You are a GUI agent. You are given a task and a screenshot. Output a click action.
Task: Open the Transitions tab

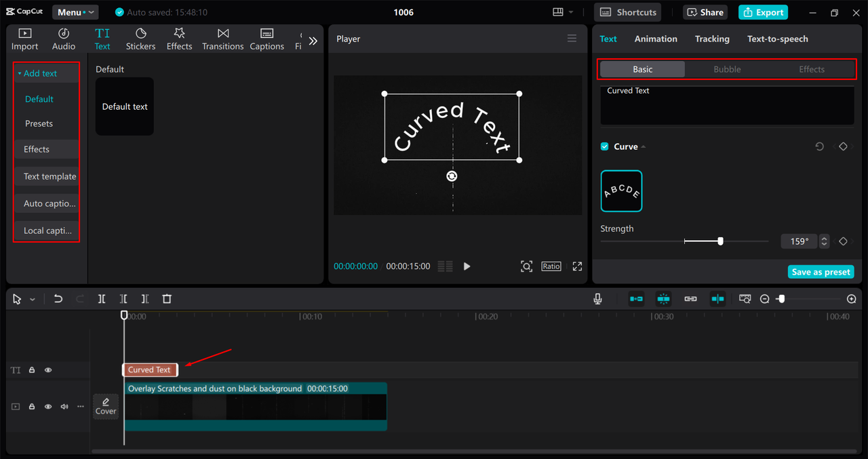click(x=222, y=39)
